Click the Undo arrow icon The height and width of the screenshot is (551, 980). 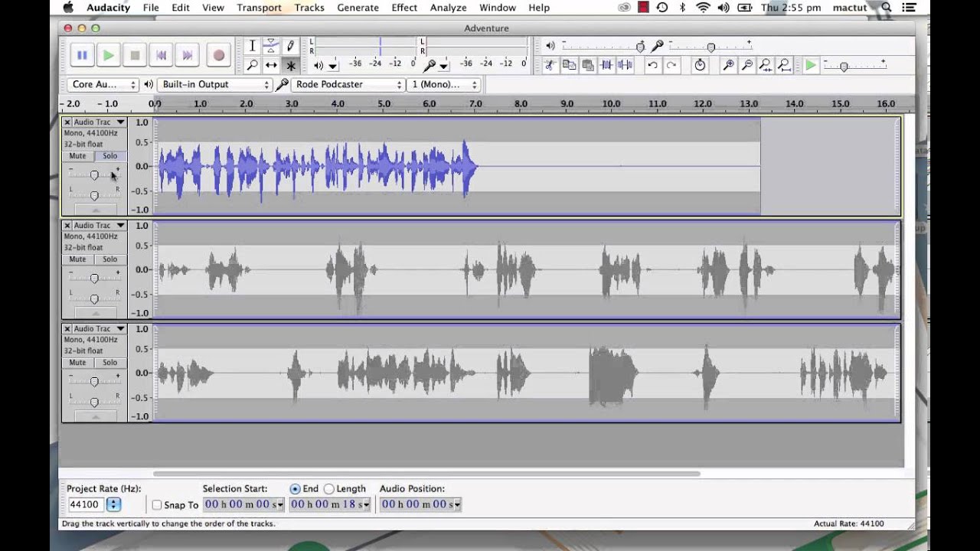(652, 66)
